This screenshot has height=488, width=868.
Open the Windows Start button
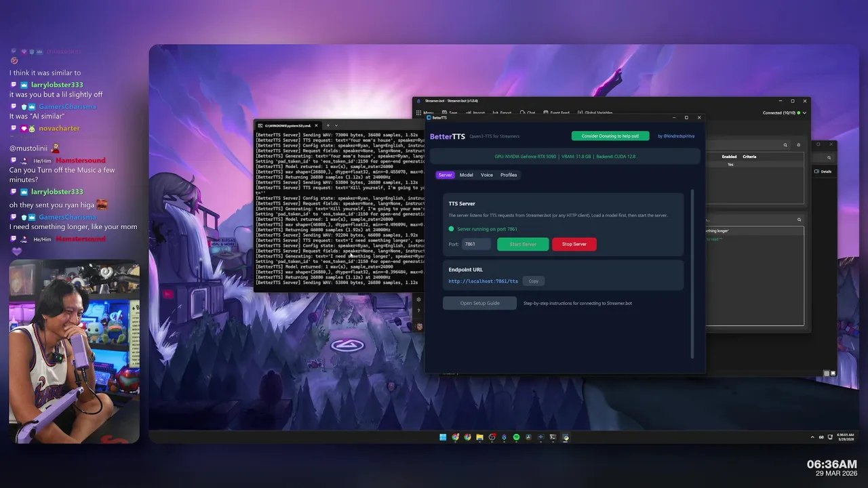click(443, 437)
